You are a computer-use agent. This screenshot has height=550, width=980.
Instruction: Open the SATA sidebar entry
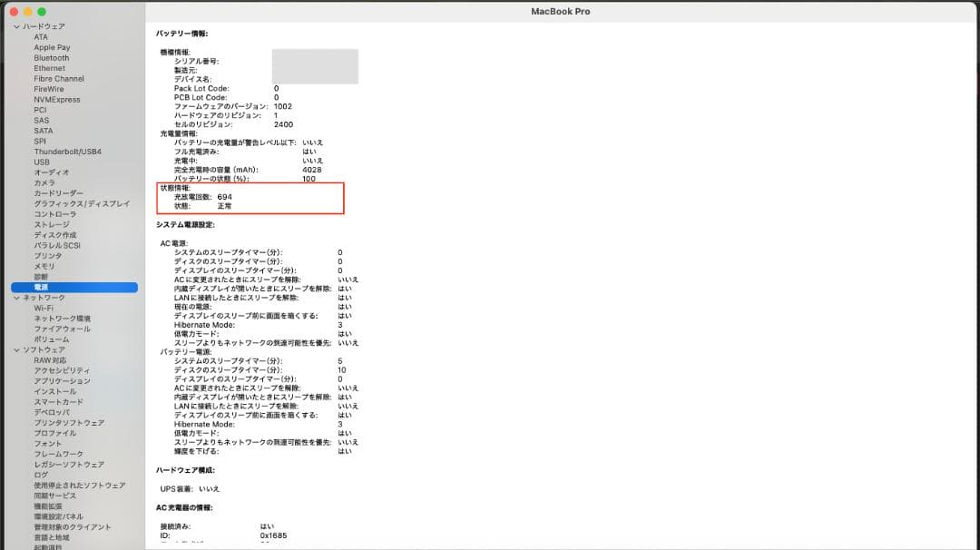[x=44, y=131]
